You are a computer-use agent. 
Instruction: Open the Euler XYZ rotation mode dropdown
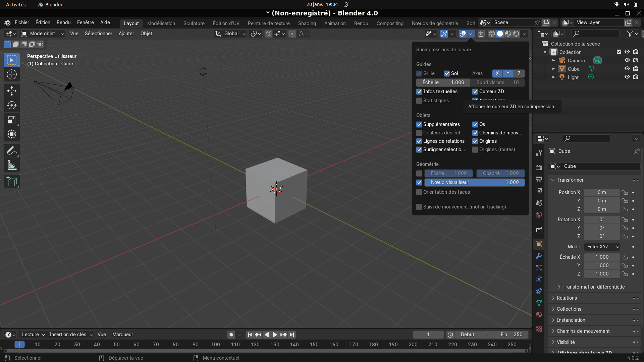coord(602,247)
